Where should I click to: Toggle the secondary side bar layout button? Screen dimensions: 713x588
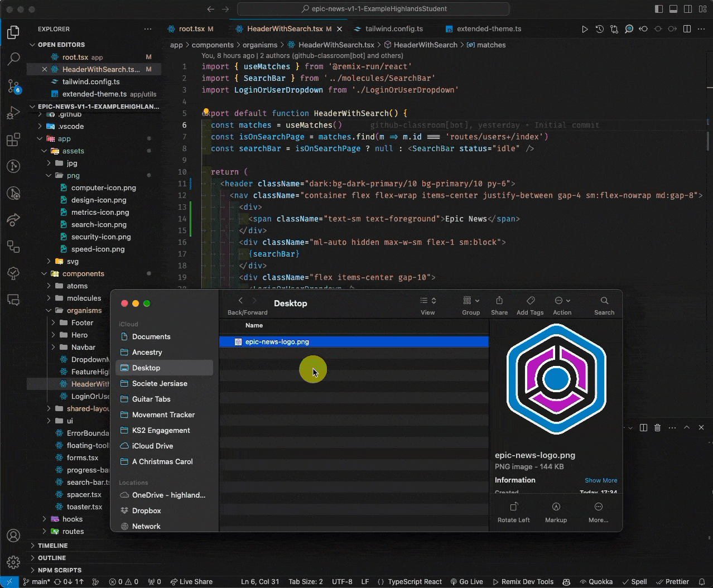tap(688, 9)
